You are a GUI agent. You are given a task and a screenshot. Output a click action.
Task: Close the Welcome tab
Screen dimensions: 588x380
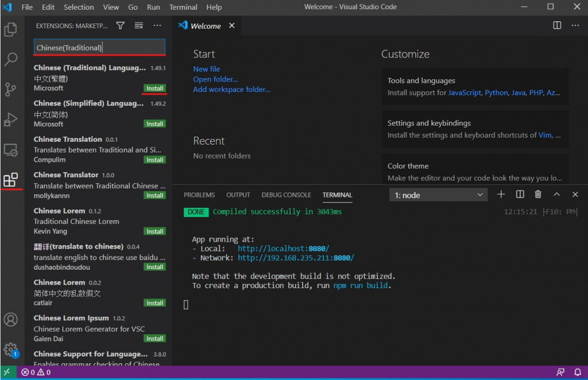232,25
